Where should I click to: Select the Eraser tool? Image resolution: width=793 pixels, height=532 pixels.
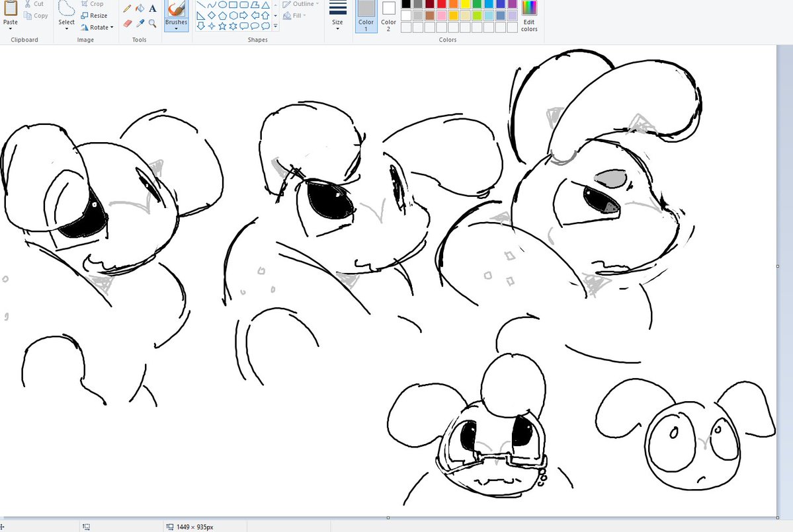(127, 23)
